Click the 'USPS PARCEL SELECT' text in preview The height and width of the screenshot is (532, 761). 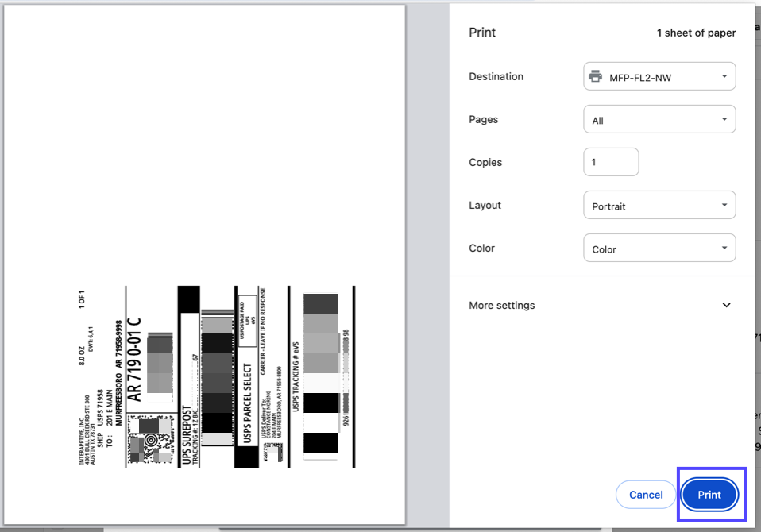click(x=248, y=403)
